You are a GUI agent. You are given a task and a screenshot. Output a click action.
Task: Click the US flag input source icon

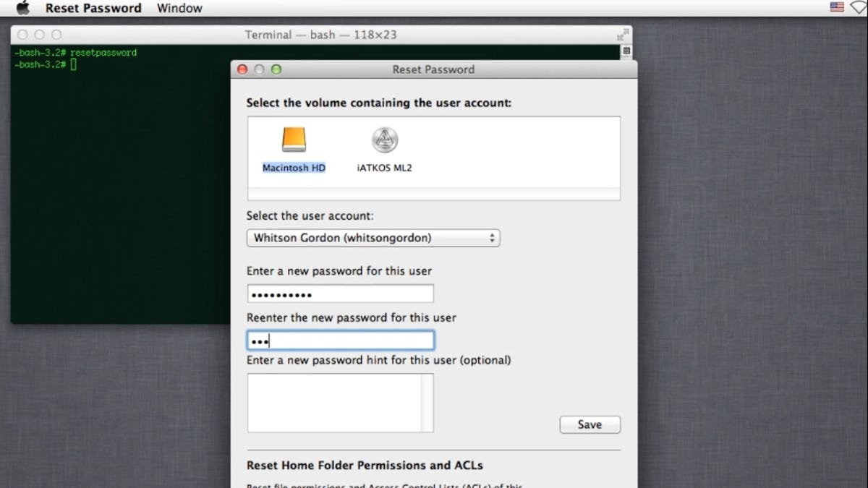coord(837,7)
